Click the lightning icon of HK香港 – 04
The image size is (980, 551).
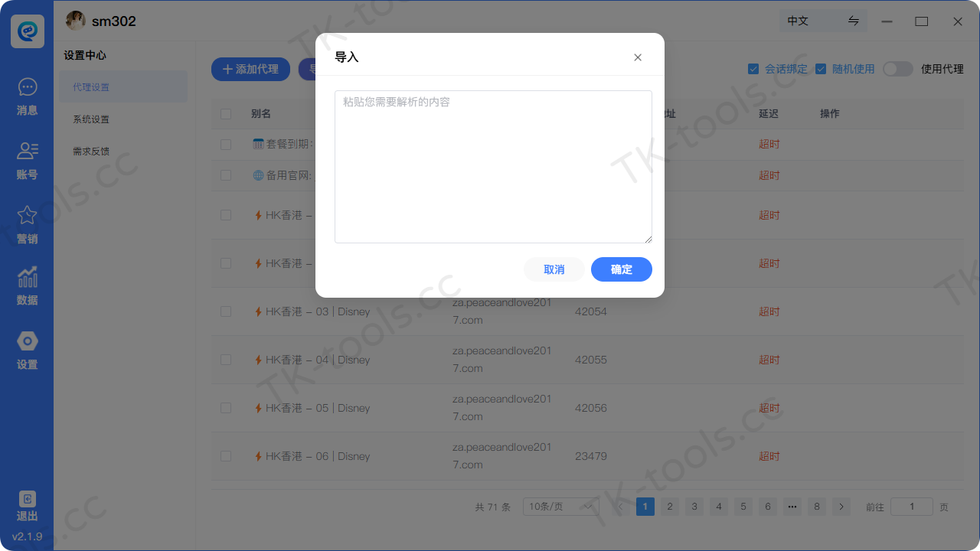point(258,360)
